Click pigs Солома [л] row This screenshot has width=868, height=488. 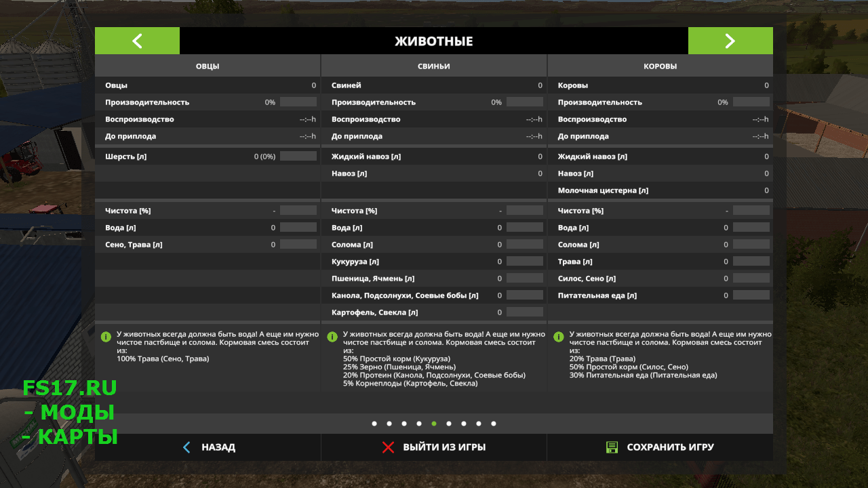coord(434,245)
